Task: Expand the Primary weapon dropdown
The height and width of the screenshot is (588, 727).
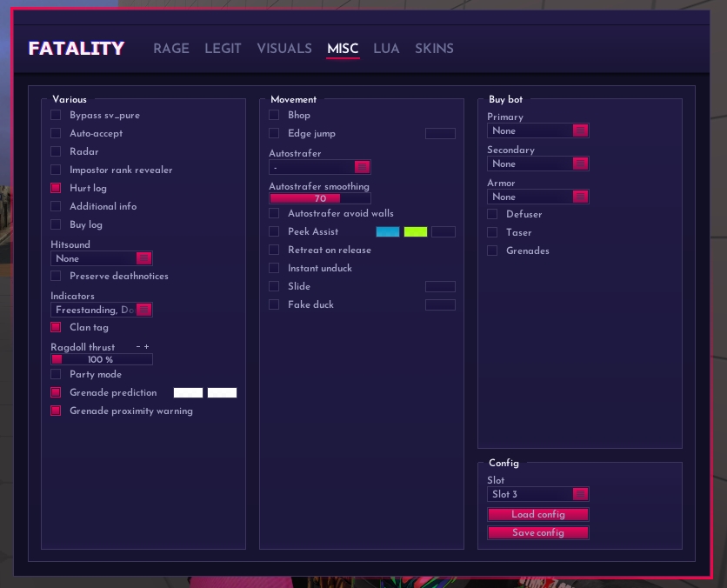Action: tap(537, 130)
